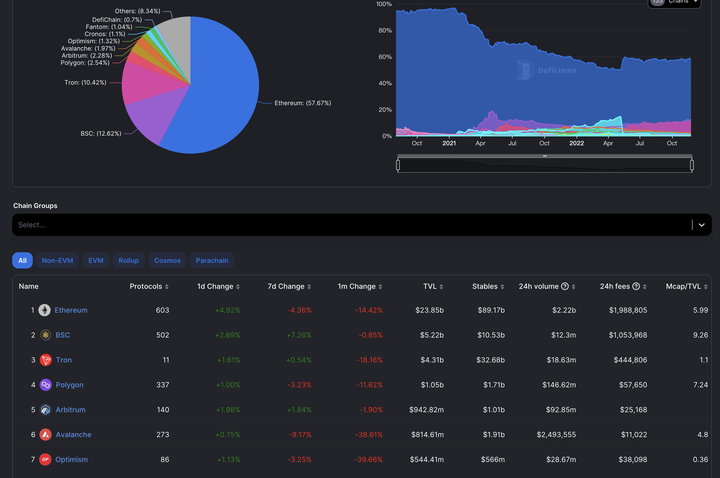Sort table by 1d Change column

click(219, 287)
